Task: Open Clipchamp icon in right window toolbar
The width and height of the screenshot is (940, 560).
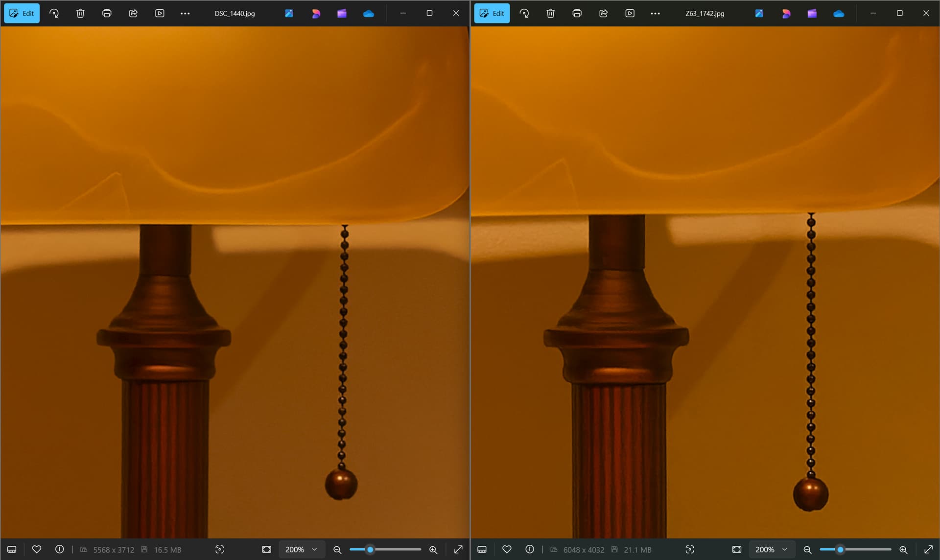Action: click(812, 13)
